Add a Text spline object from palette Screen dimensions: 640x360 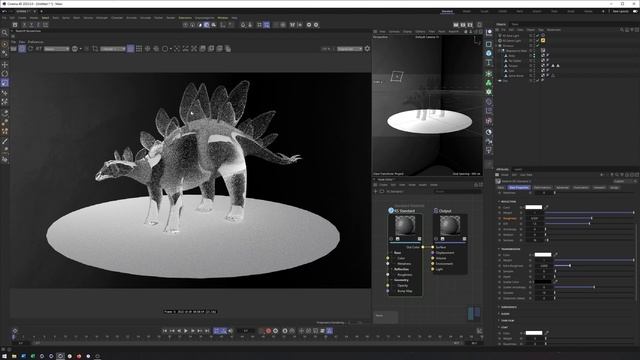click(489, 62)
